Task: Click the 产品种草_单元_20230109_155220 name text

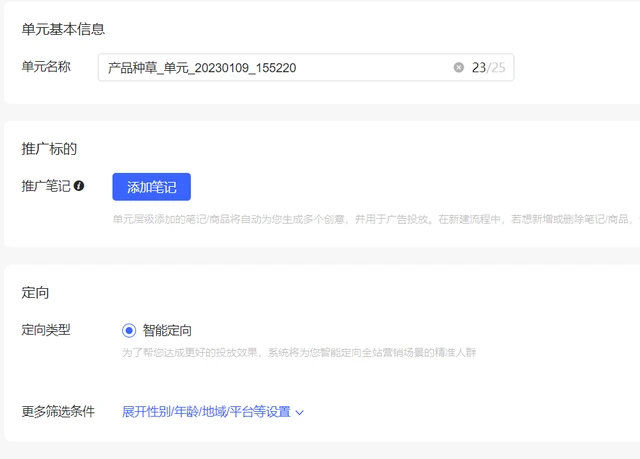Action: click(201, 68)
